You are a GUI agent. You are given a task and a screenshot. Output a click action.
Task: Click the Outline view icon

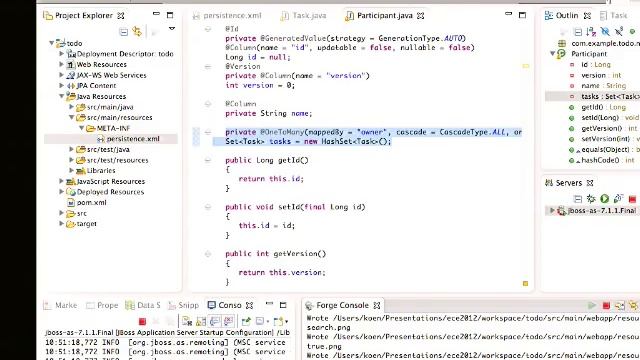(x=549, y=16)
